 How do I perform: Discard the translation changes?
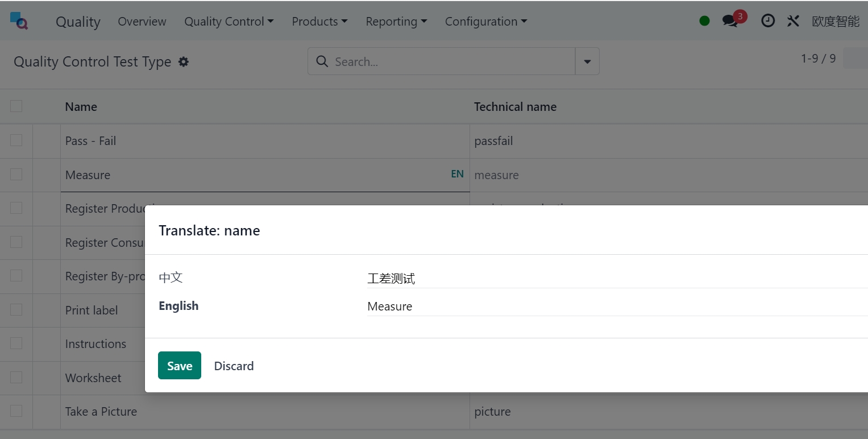click(x=234, y=366)
